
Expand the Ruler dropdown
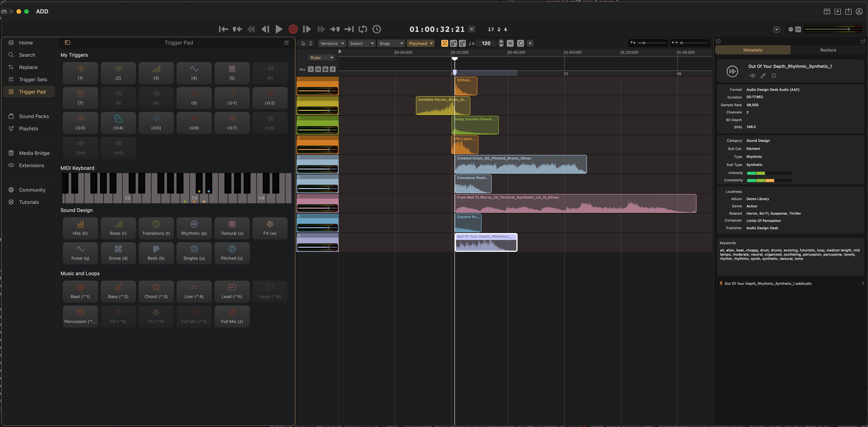coord(321,58)
